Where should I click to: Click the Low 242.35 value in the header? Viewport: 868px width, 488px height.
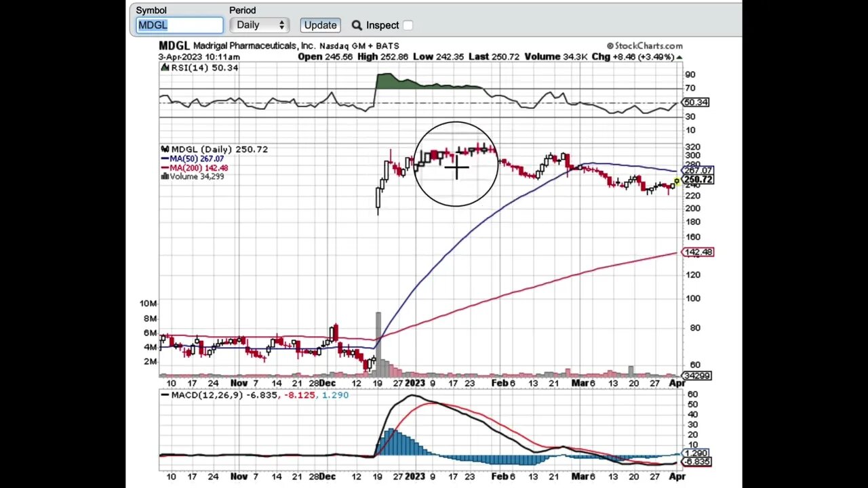point(438,57)
